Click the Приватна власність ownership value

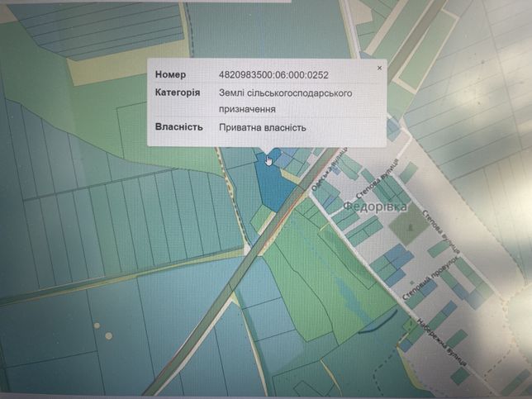coord(262,127)
